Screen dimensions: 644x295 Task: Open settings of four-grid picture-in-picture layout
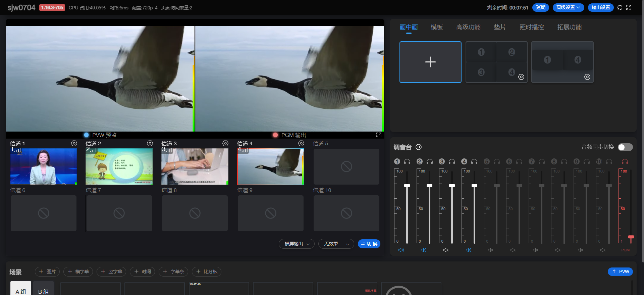[x=521, y=77]
